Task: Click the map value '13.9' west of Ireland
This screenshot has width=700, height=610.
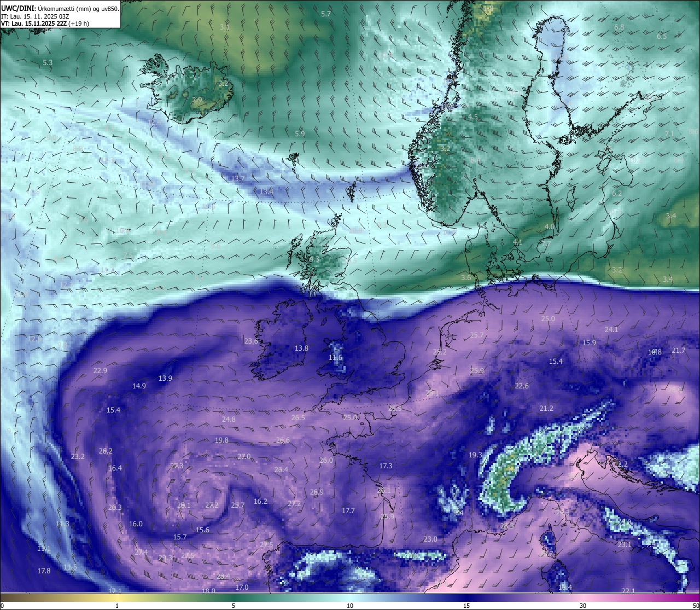Action: pos(165,378)
